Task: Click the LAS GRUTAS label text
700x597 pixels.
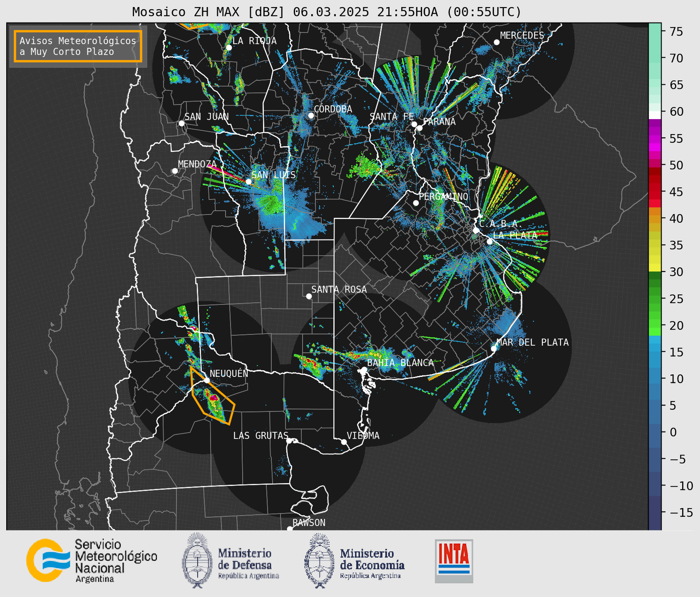Action: pyautogui.click(x=261, y=436)
